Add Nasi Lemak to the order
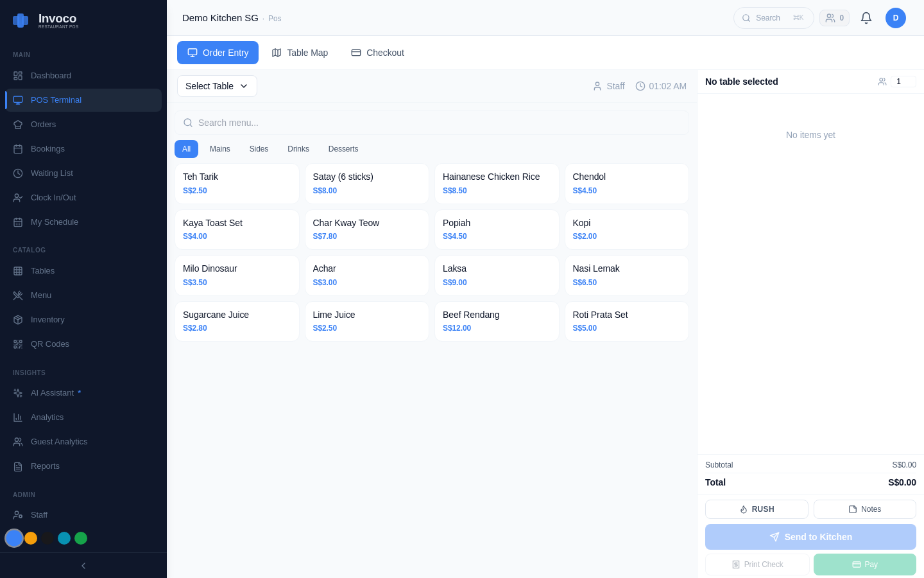The width and height of the screenshot is (924, 578). (626, 276)
